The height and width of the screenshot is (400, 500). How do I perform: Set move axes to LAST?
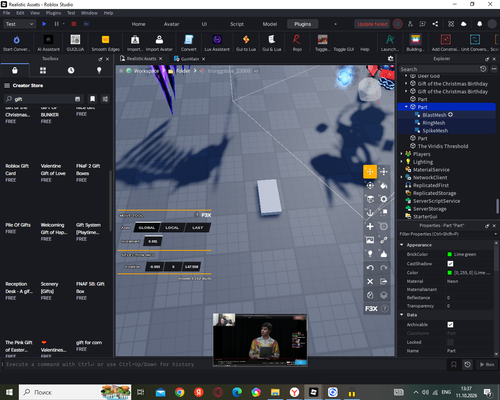(x=197, y=228)
